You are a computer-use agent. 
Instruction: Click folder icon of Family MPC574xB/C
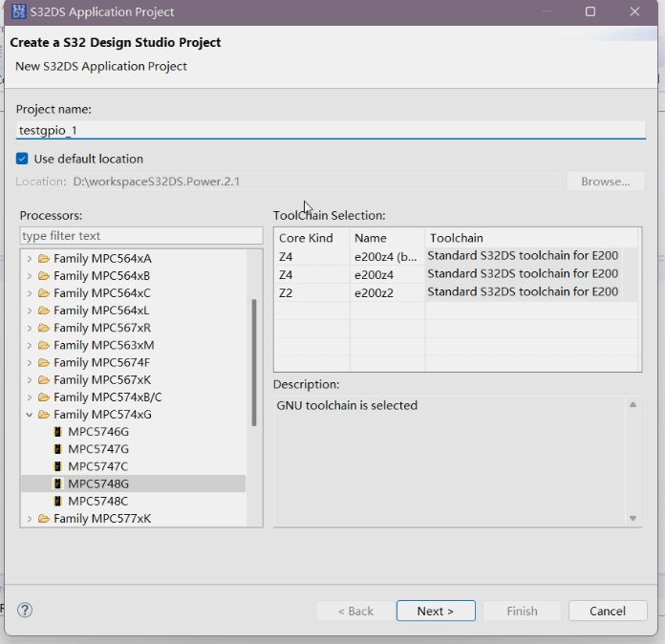click(x=44, y=397)
